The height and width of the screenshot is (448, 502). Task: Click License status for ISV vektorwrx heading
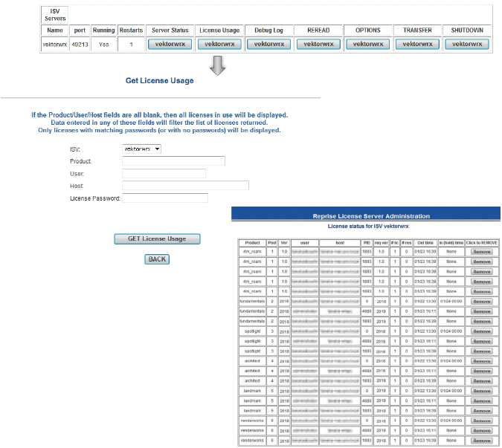[368, 226]
